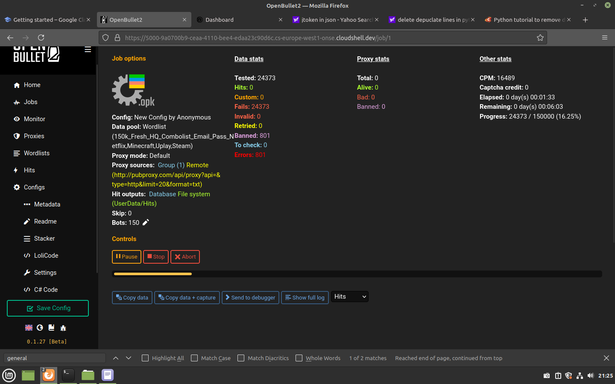
Task: Click the version text 0.1.27 [Beta]
Action: pyautogui.click(x=47, y=342)
